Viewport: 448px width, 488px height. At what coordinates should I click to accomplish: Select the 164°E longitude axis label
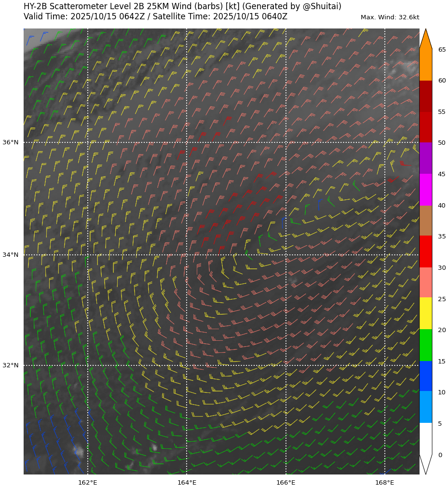187,482
